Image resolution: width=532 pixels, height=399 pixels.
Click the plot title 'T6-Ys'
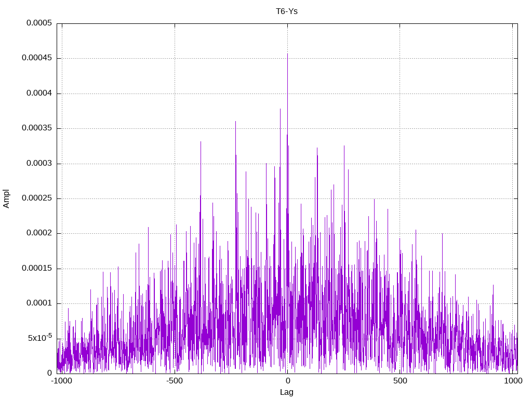coord(287,11)
